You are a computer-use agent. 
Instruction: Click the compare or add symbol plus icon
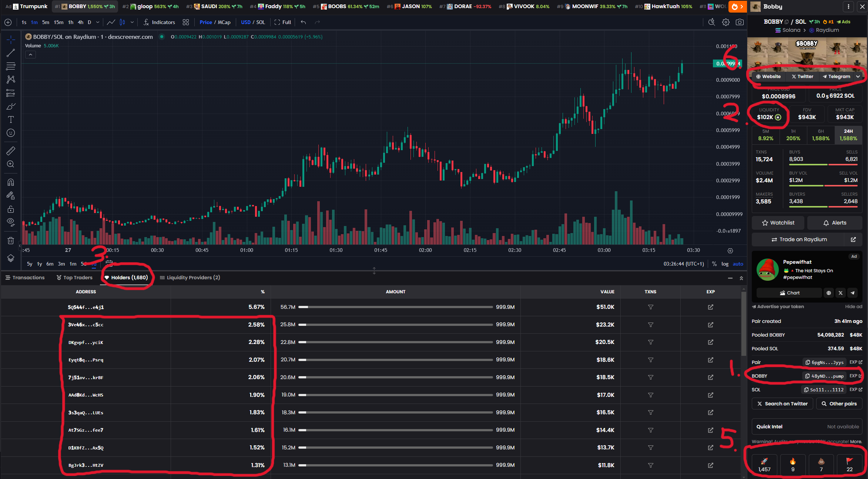coord(8,22)
